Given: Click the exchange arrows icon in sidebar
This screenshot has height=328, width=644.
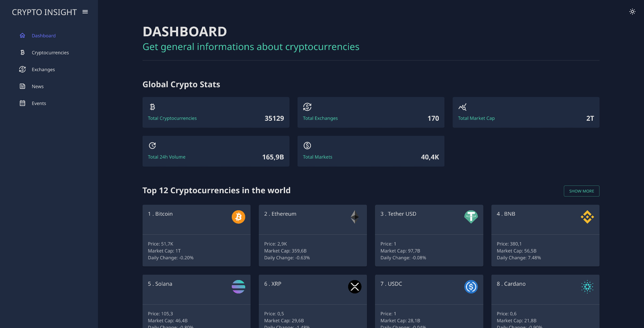Looking at the screenshot, I should [22, 69].
